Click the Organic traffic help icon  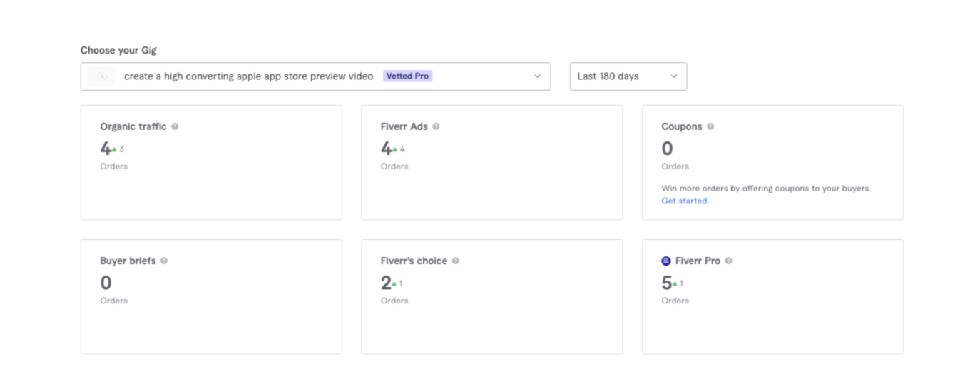click(x=175, y=126)
